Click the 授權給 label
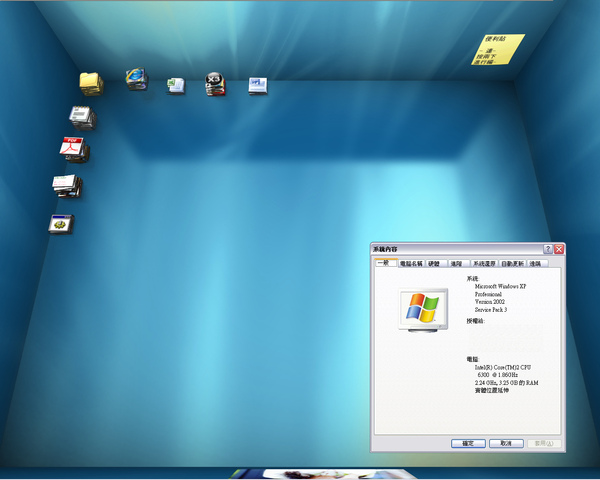The height and width of the screenshot is (480, 600). click(x=476, y=321)
